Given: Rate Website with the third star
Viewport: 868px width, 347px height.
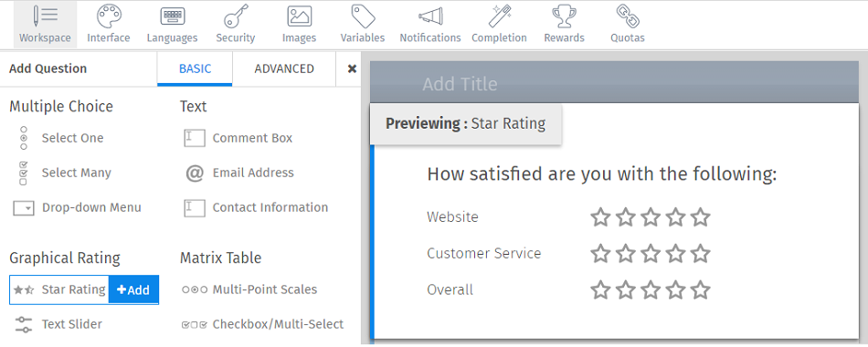Looking at the screenshot, I should 651,217.
